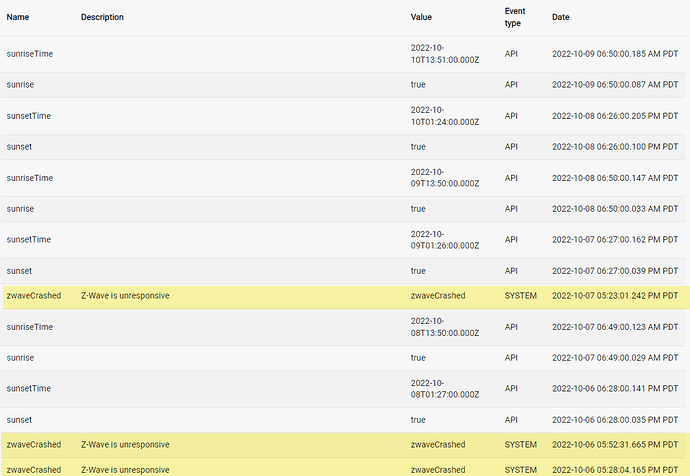Click 'Z-Wave is unresponsive' description on 10-07
The height and width of the screenshot is (476, 690).
click(125, 296)
